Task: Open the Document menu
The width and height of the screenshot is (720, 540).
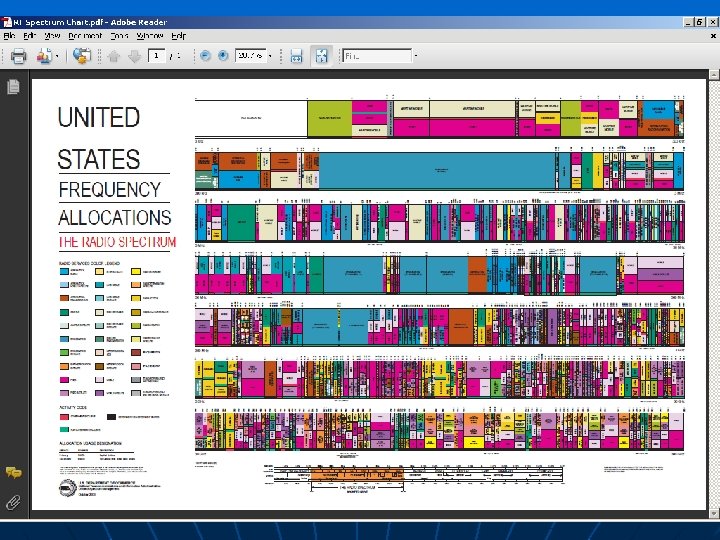Action: [85, 35]
